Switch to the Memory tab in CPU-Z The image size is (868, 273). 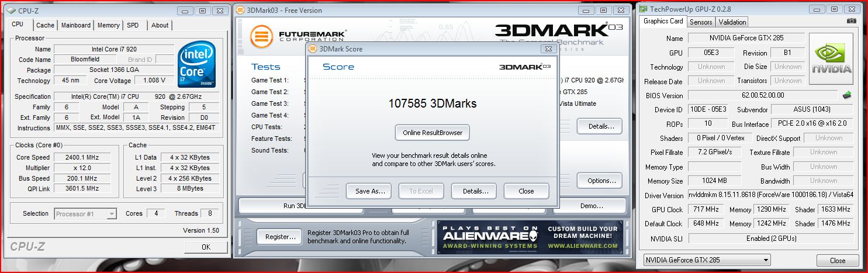109,25
